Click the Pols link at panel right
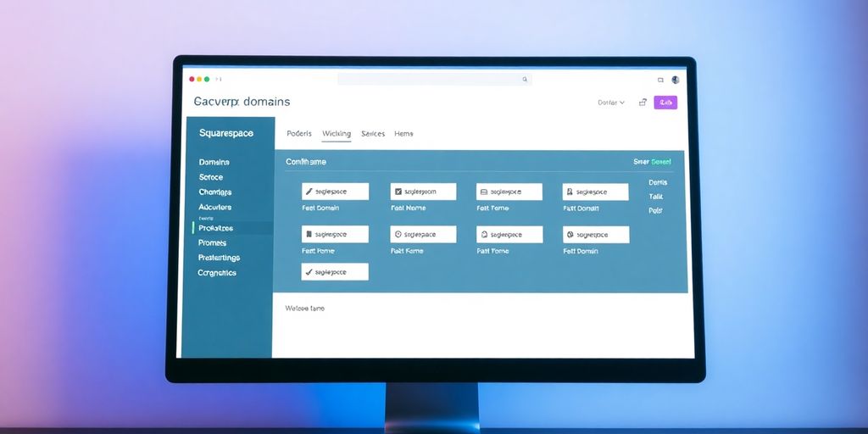Viewport: 868px width, 434px height. click(x=655, y=210)
